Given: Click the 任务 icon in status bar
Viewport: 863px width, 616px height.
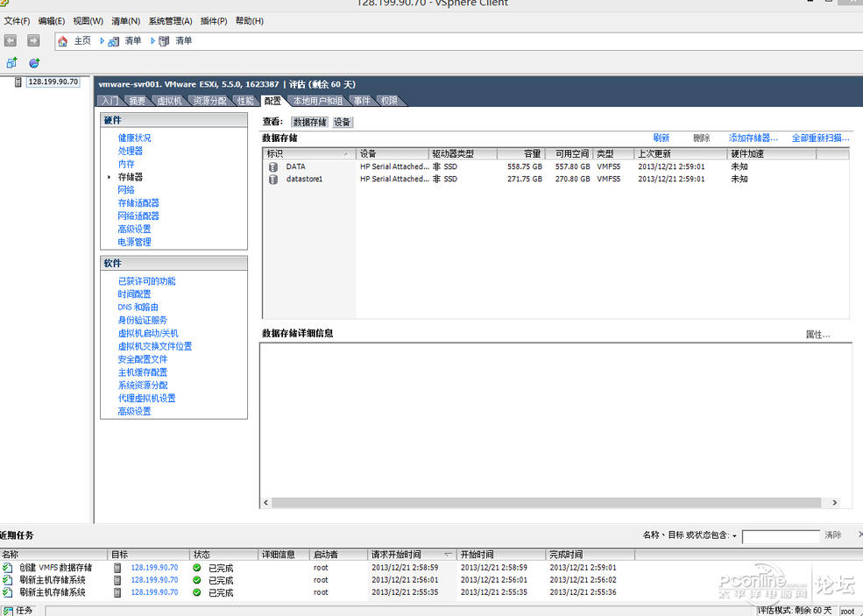Looking at the screenshot, I should click(x=8, y=611).
